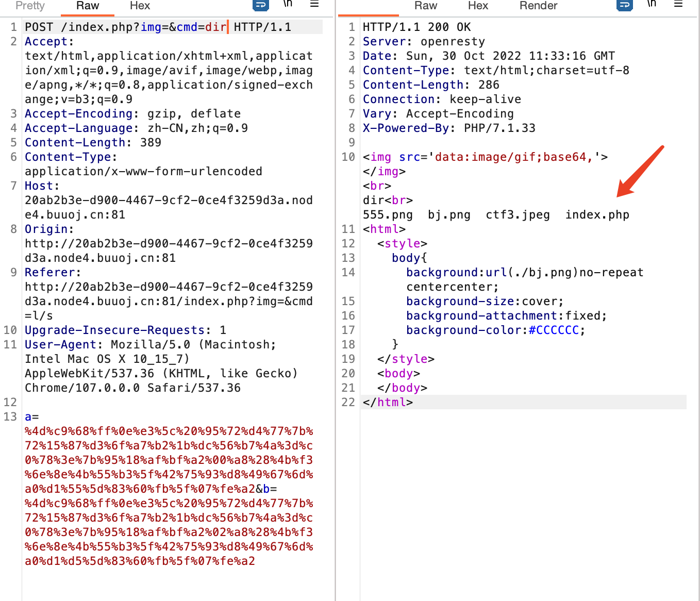Click bj.png in the dir output
Screen dimensions: 700x601
449,214
